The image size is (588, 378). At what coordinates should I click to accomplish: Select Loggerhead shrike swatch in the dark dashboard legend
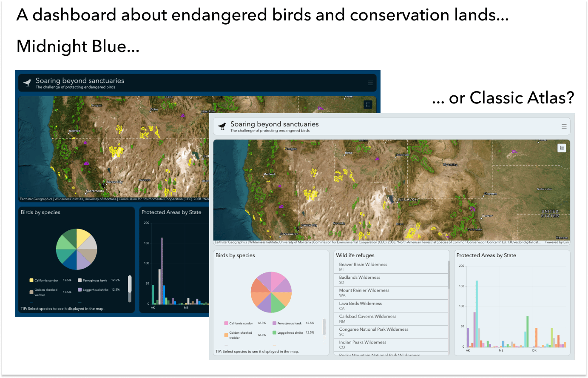[x=80, y=290]
